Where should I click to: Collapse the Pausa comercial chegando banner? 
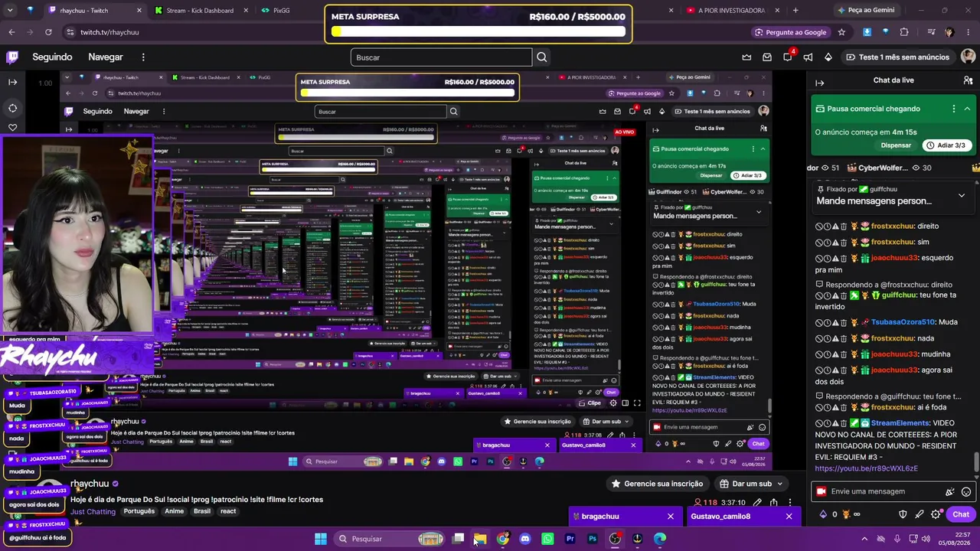pyautogui.click(x=967, y=109)
